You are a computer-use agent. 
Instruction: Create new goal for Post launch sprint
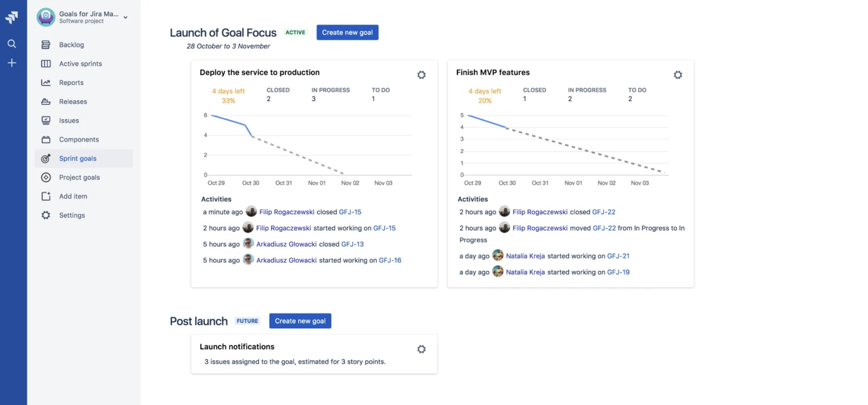click(300, 321)
